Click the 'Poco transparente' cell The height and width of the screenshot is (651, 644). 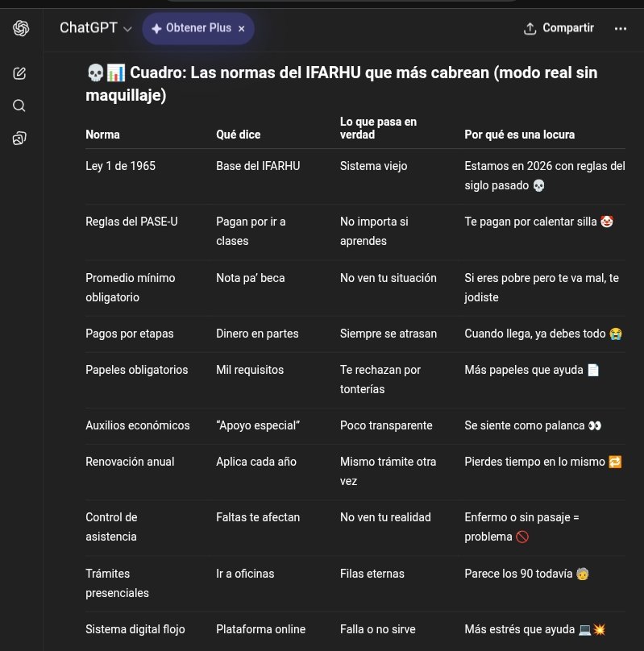(386, 425)
